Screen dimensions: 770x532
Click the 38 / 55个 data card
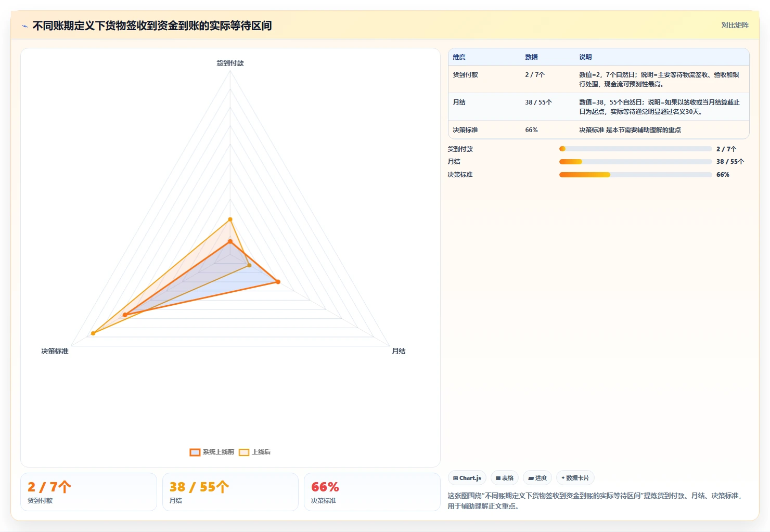230,492
